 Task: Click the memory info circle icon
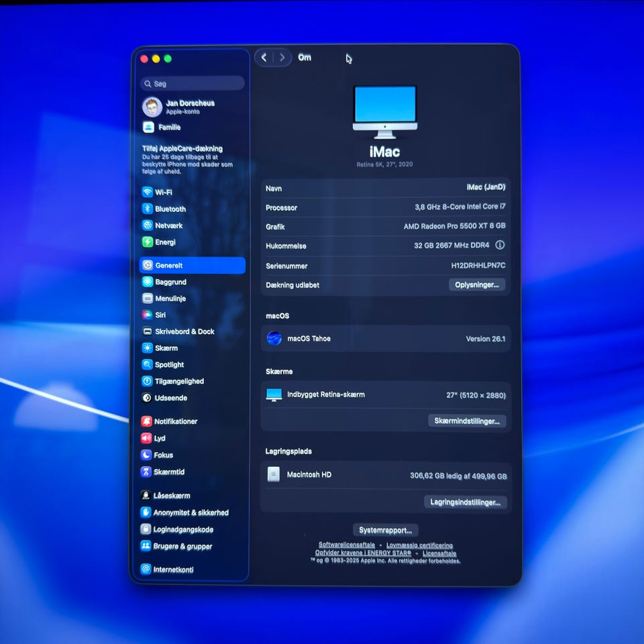pos(499,245)
